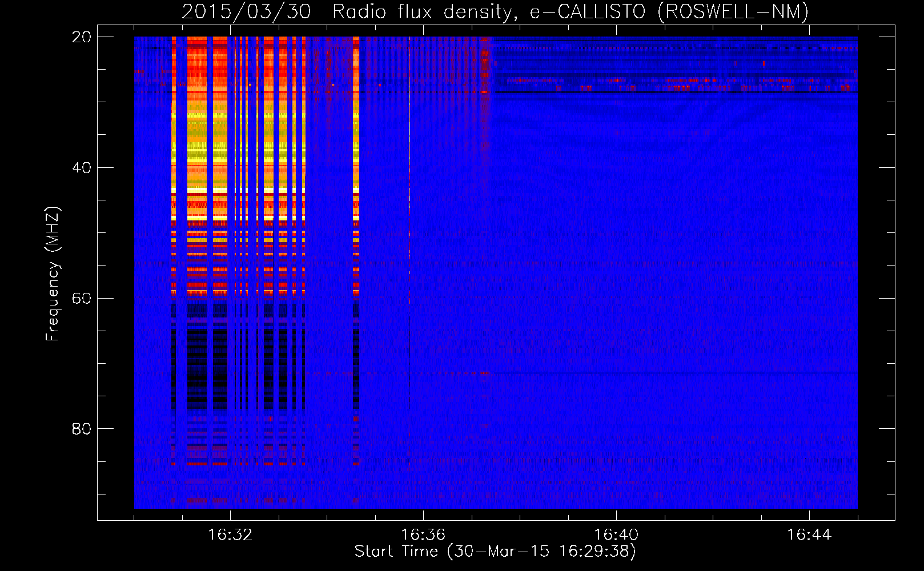
Task: Click the 'Start Time (30-Mar-15 16:29:38)' label
Action: [495, 552]
